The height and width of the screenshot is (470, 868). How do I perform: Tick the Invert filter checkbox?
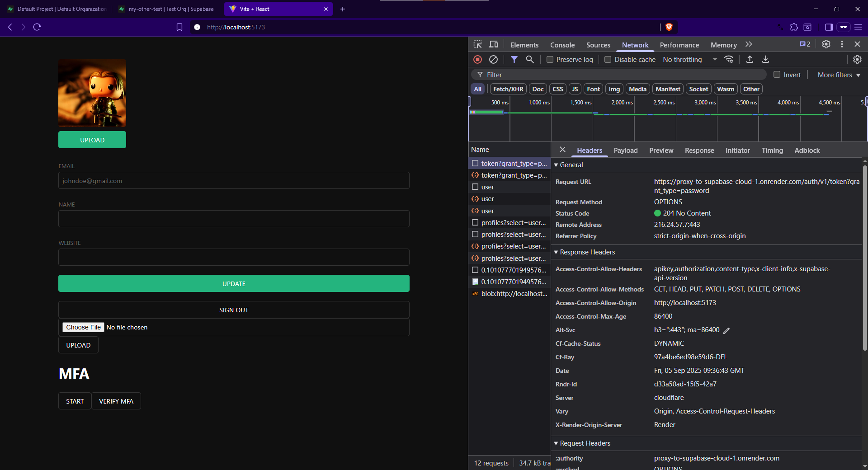tap(777, 75)
